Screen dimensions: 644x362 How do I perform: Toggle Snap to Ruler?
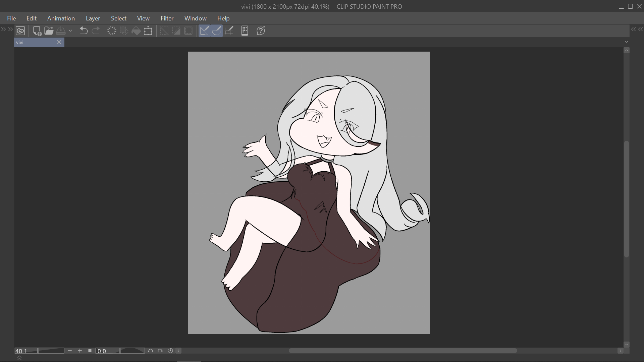(x=204, y=31)
